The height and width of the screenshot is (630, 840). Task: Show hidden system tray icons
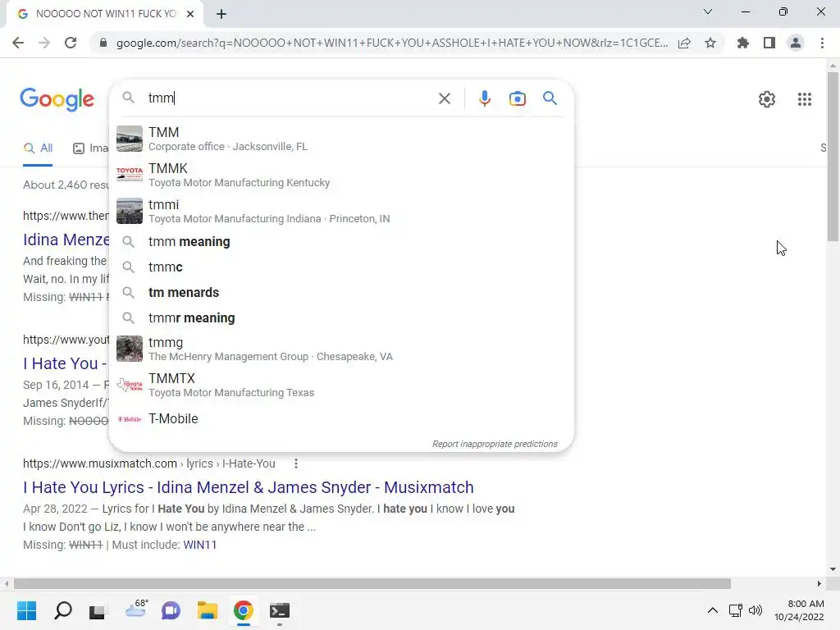point(713,610)
